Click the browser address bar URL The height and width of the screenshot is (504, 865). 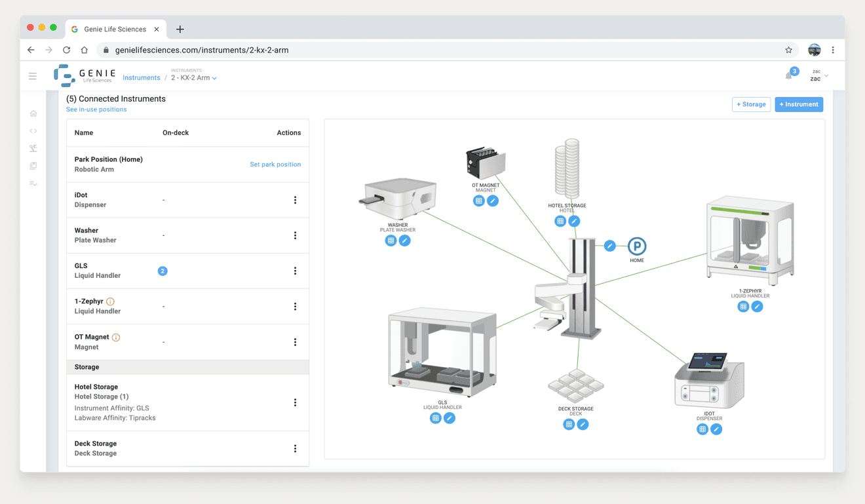click(x=202, y=50)
